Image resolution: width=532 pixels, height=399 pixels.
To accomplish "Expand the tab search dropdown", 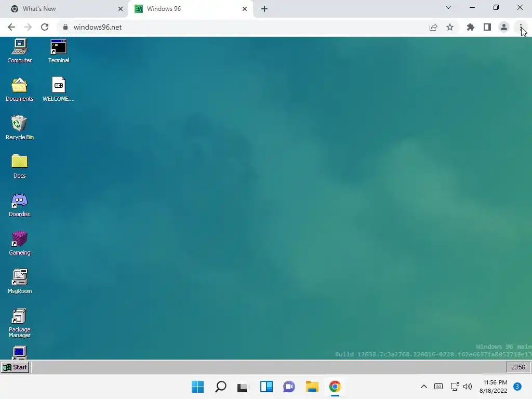I will coord(448,7).
